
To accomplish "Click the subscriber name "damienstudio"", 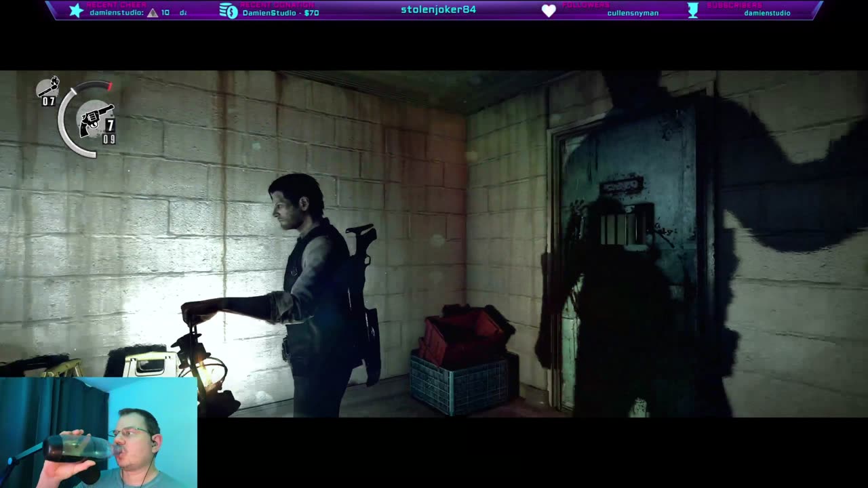I will [x=767, y=13].
